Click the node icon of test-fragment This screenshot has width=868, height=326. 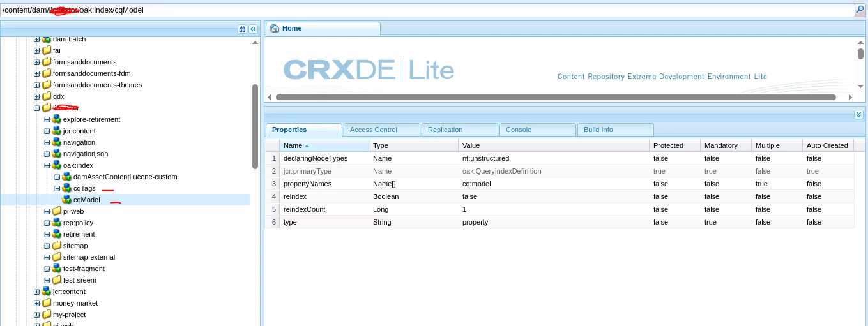57,269
